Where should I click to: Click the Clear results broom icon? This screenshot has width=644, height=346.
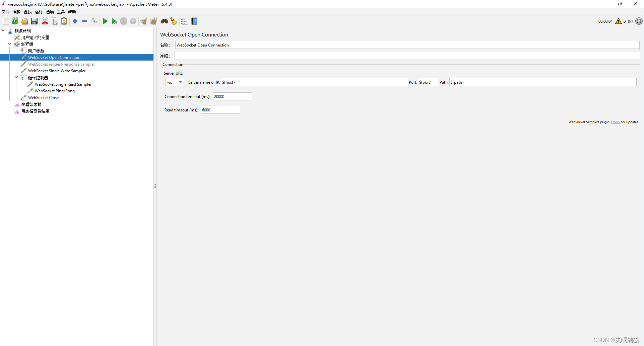144,21
